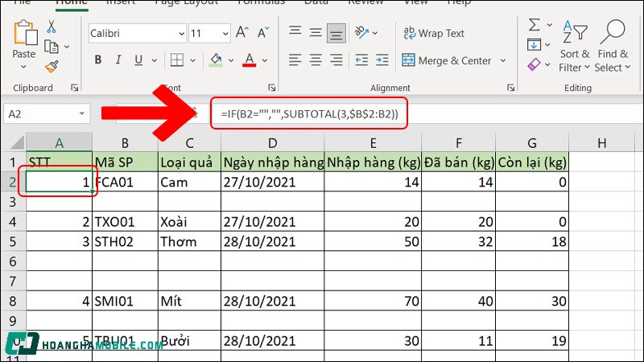Click header cell Ngày nhập hàng
The height and width of the screenshot is (362, 644).
273,162
